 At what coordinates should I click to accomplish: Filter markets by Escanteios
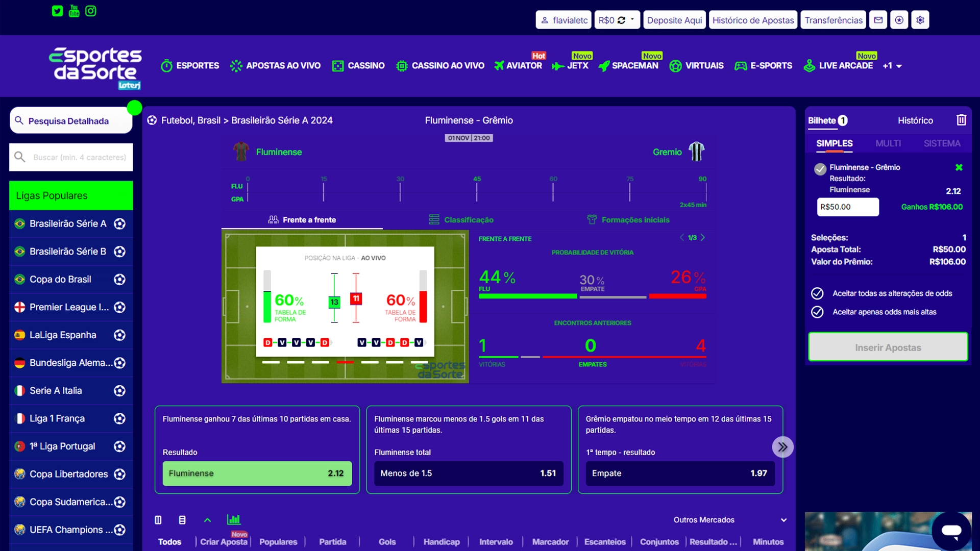(605, 542)
